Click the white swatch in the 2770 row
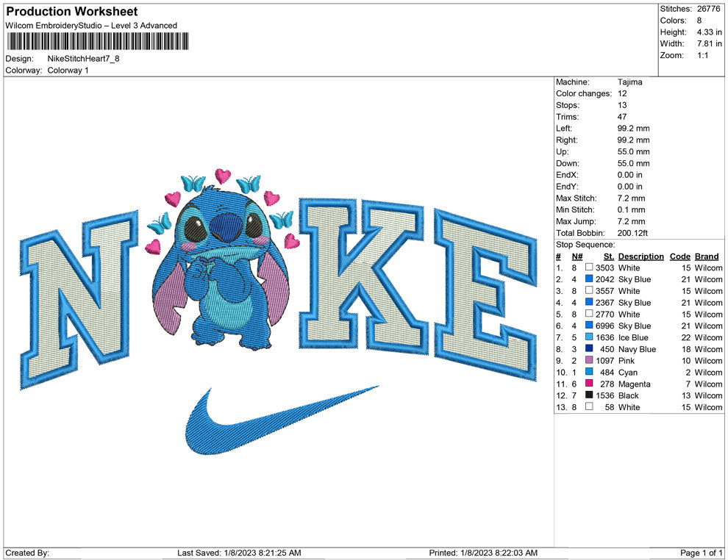Viewport: 728px width, 560px height. pyautogui.click(x=589, y=314)
